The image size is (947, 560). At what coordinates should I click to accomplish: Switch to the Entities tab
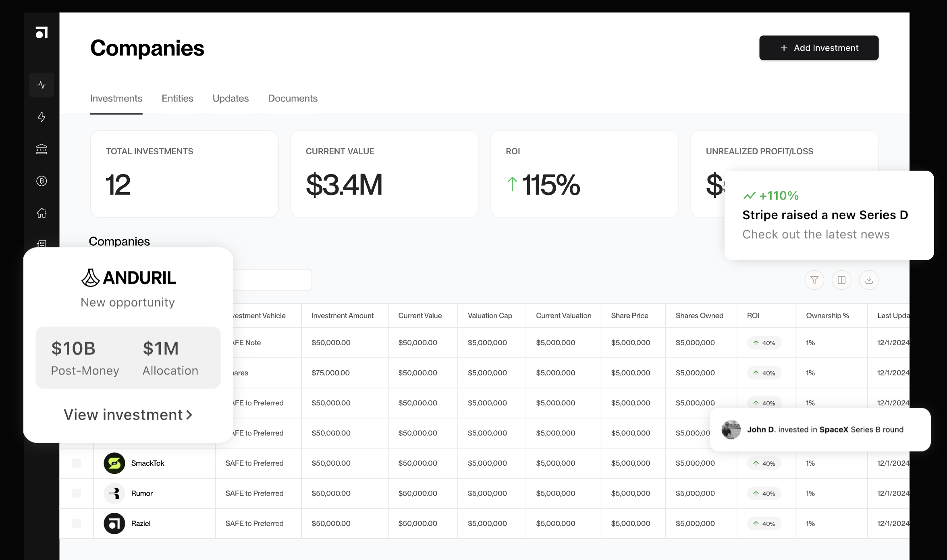click(x=177, y=99)
